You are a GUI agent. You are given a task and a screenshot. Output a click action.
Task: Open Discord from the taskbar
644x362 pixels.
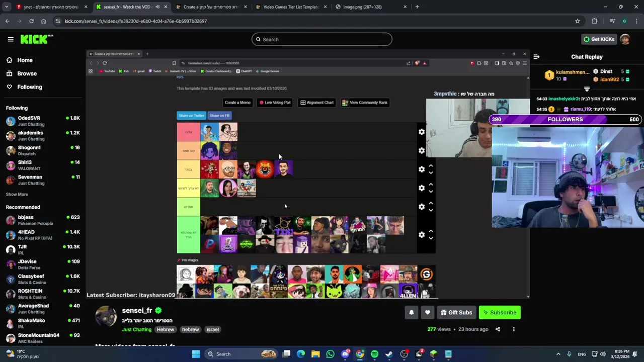[345, 354]
